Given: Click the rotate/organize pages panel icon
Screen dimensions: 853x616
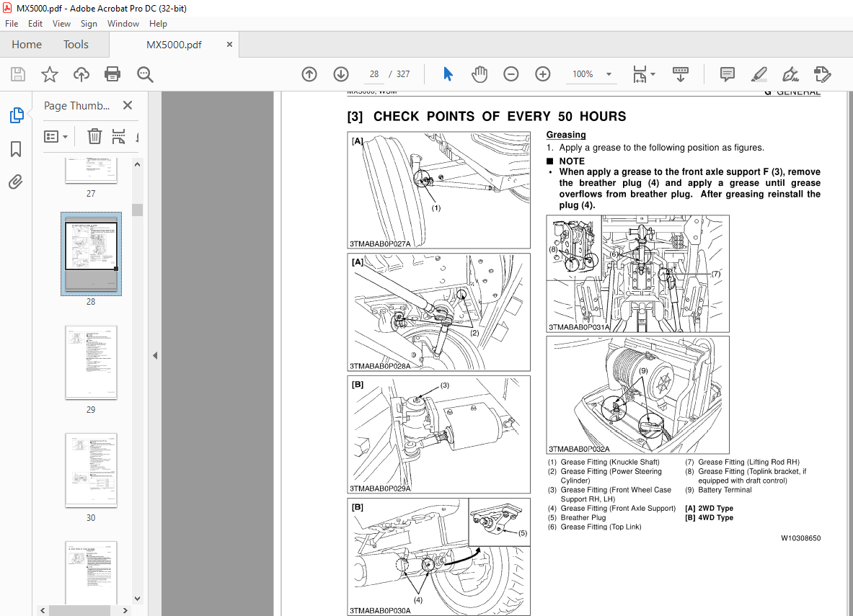Looking at the screenshot, I should coord(118,136).
